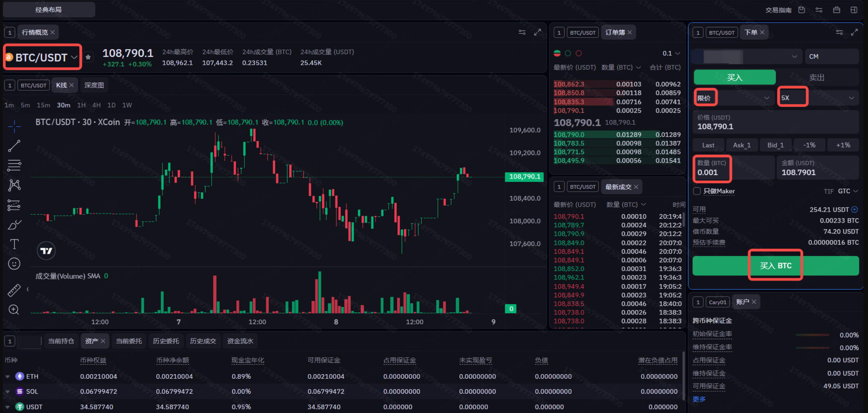The height and width of the screenshot is (413, 868).
Task: Click the green 买入 BTC button
Action: tap(775, 266)
